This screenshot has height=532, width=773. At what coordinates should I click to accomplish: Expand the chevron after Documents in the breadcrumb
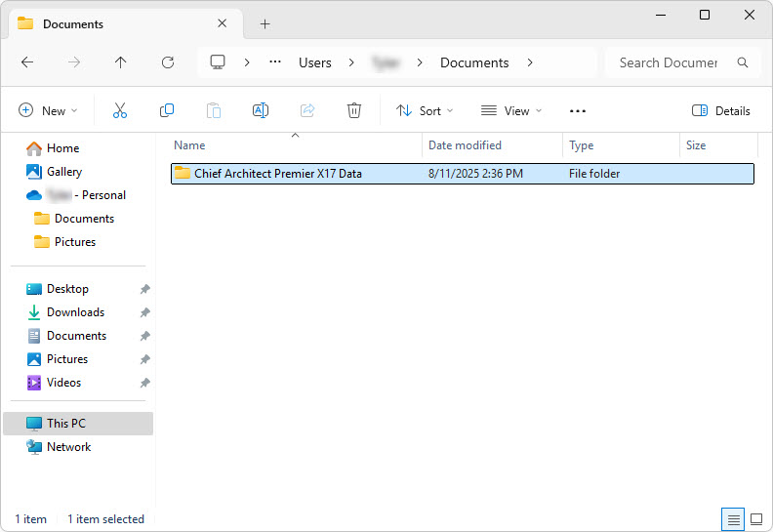click(530, 62)
